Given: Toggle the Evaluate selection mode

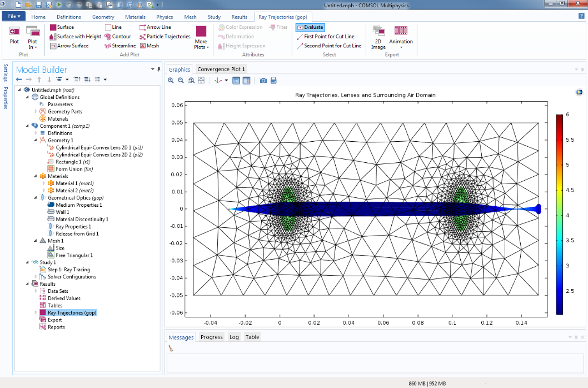Looking at the screenshot, I should (x=310, y=27).
